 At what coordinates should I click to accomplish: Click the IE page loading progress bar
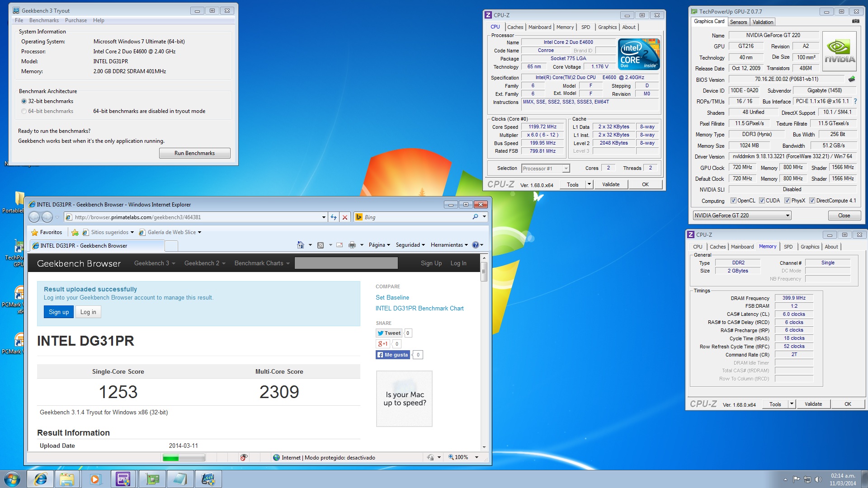tap(184, 458)
